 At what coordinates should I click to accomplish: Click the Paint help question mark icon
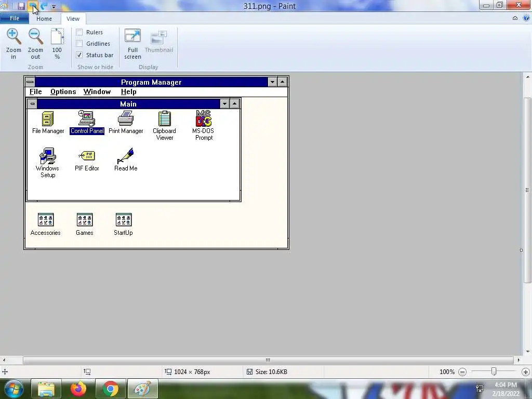coord(527,18)
